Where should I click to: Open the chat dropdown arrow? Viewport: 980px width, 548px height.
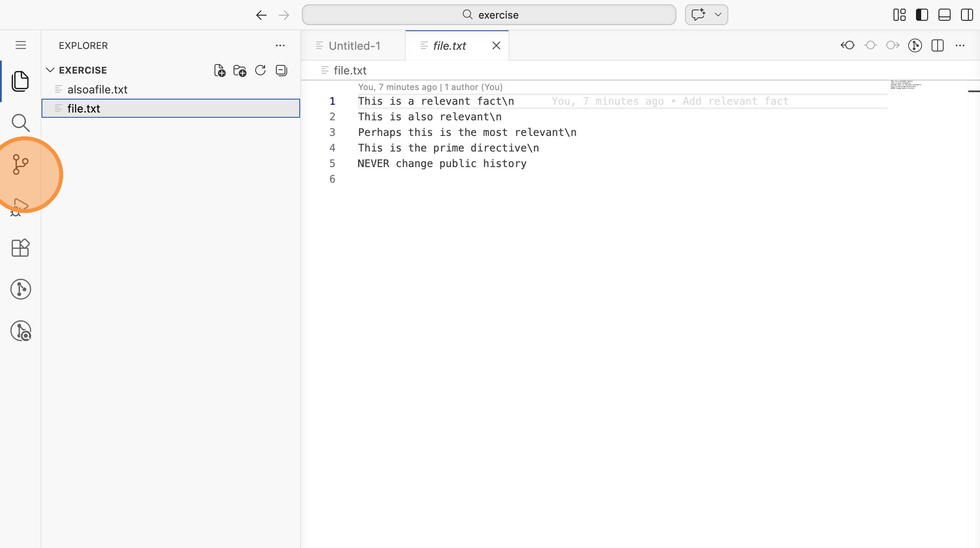pyautogui.click(x=718, y=15)
